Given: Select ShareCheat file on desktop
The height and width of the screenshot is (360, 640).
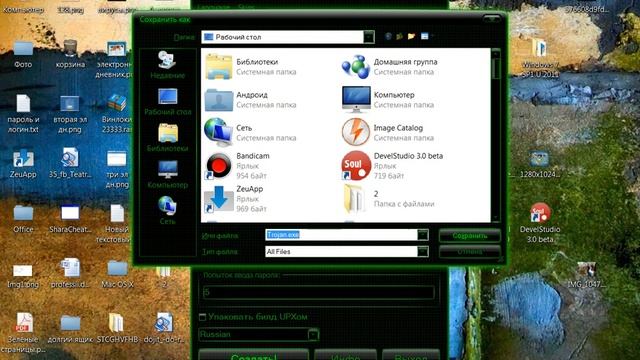Looking at the screenshot, I should (70, 219).
